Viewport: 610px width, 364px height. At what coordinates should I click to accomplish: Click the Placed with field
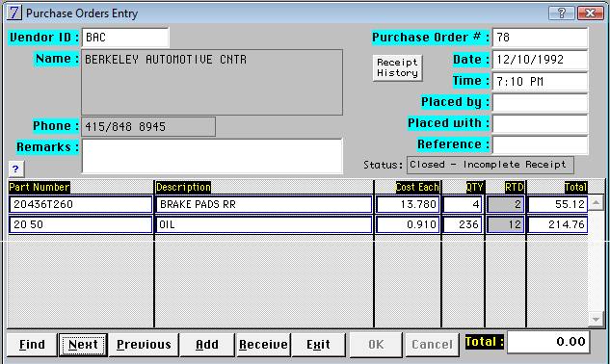540,124
